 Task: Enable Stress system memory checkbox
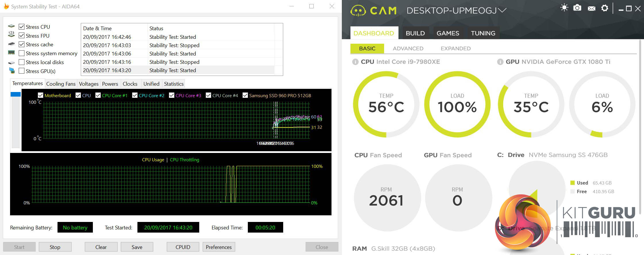pyautogui.click(x=22, y=53)
